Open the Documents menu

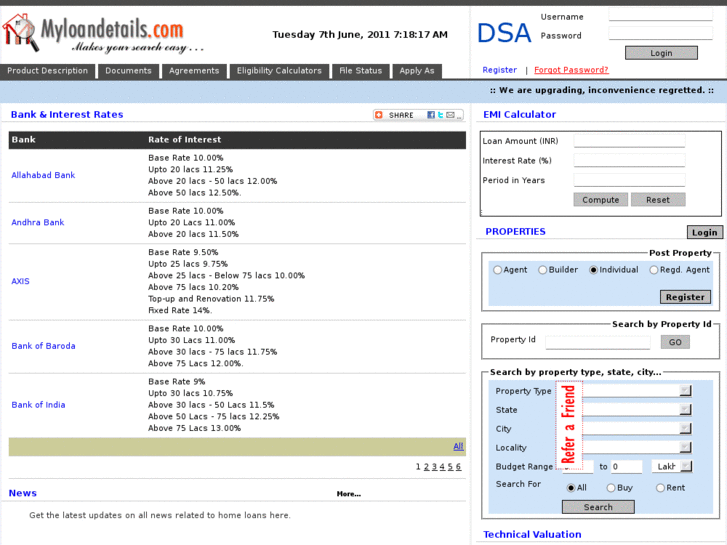(x=128, y=71)
